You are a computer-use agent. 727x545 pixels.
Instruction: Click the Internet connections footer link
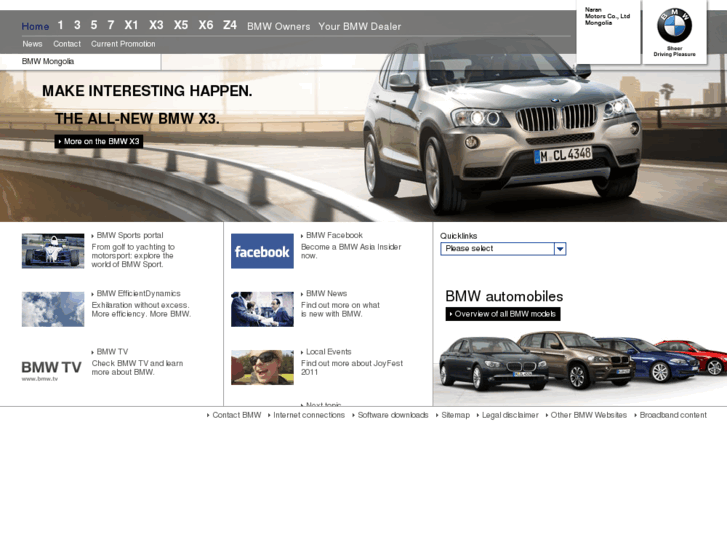coord(309,415)
